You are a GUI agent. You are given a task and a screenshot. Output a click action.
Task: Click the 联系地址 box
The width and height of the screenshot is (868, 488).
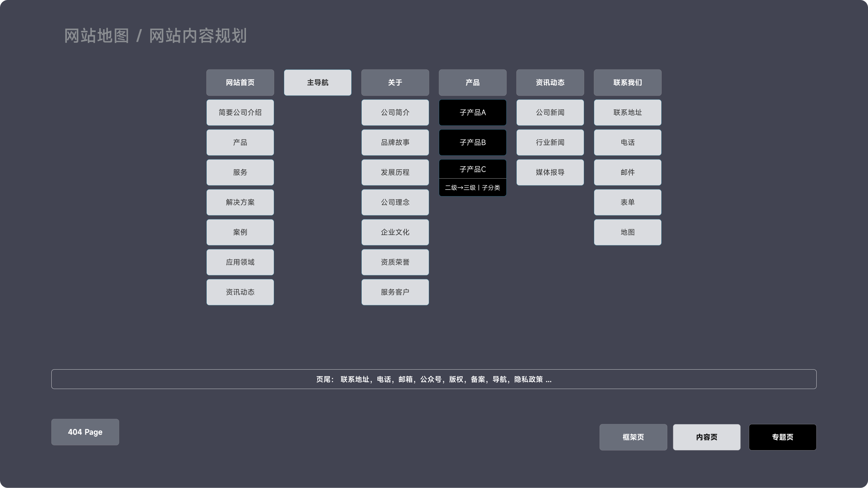[628, 113]
